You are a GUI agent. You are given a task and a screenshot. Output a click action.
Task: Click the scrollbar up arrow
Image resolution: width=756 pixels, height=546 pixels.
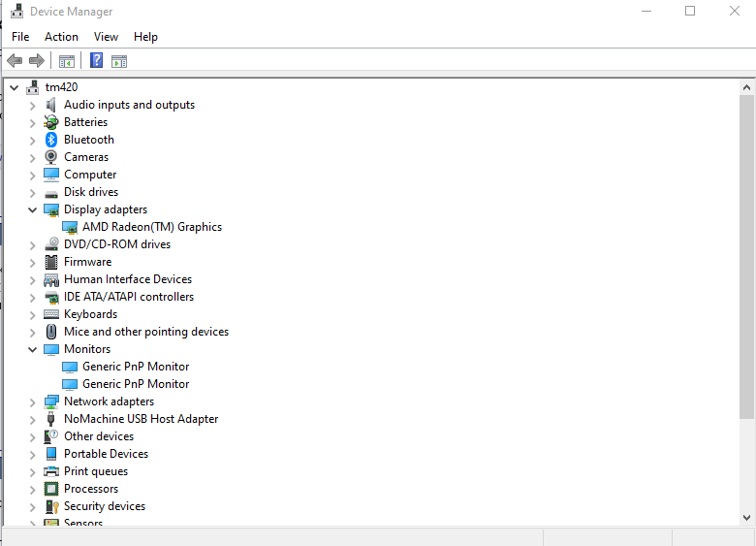pyautogui.click(x=746, y=87)
